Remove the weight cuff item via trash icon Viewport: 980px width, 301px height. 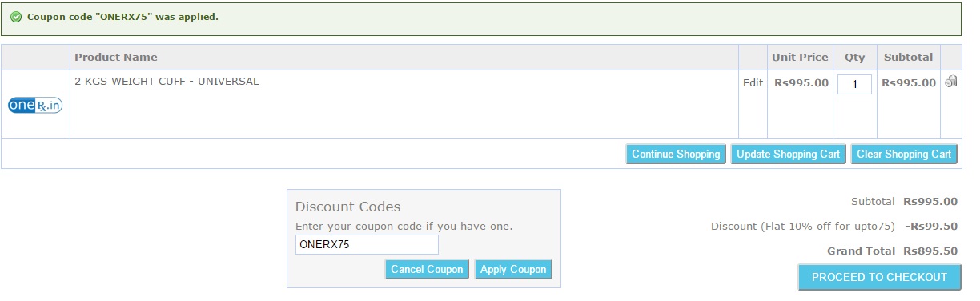pyautogui.click(x=951, y=81)
